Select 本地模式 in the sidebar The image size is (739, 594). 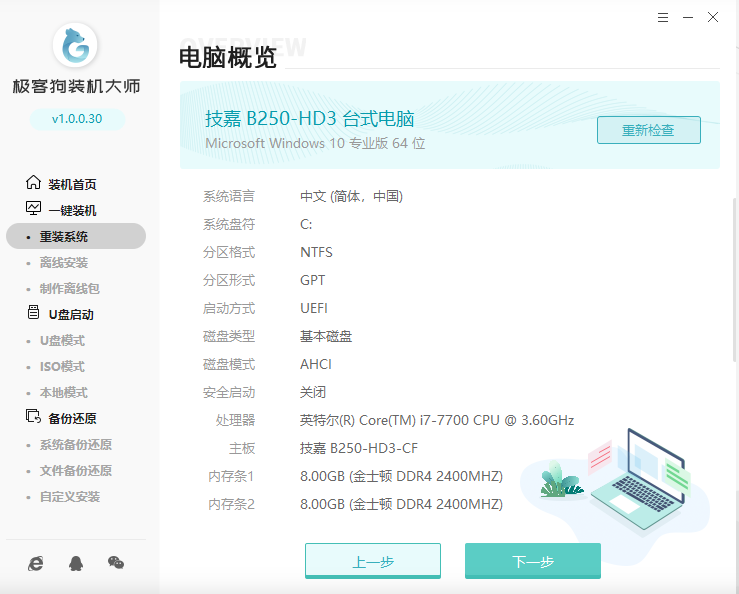(64, 392)
